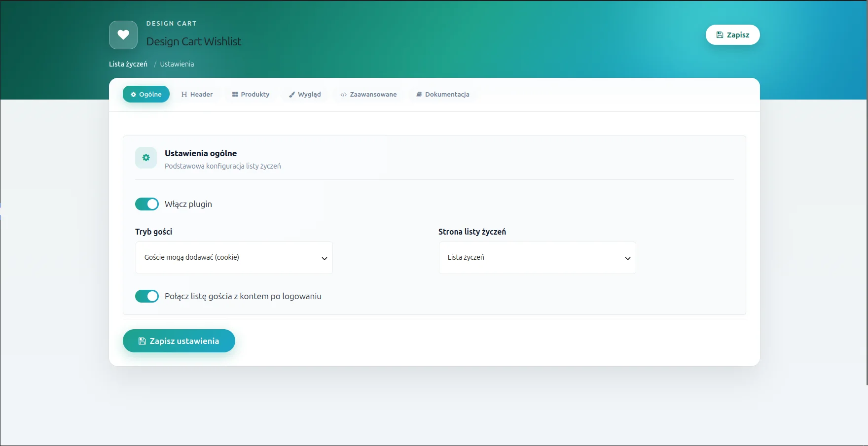This screenshot has height=446, width=868.
Task: Switch to the Produkty tab
Action: [251, 94]
